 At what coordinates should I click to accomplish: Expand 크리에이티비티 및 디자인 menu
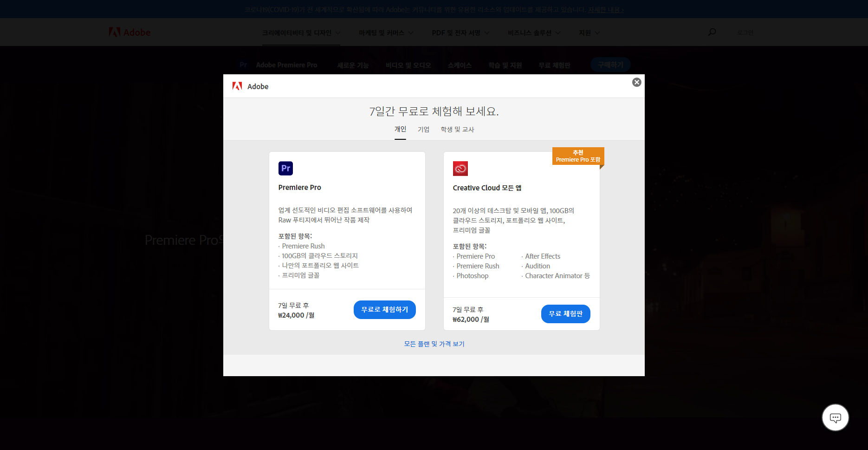tap(301, 33)
